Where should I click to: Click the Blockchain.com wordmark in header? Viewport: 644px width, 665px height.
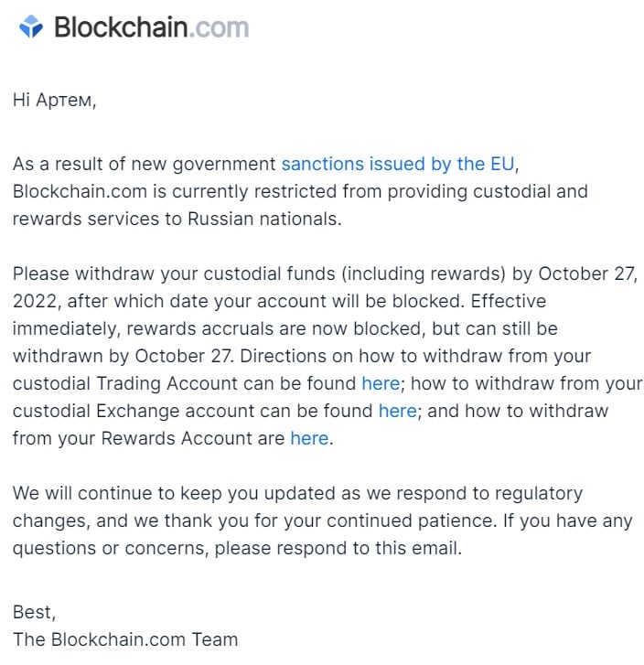click(151, 27)
